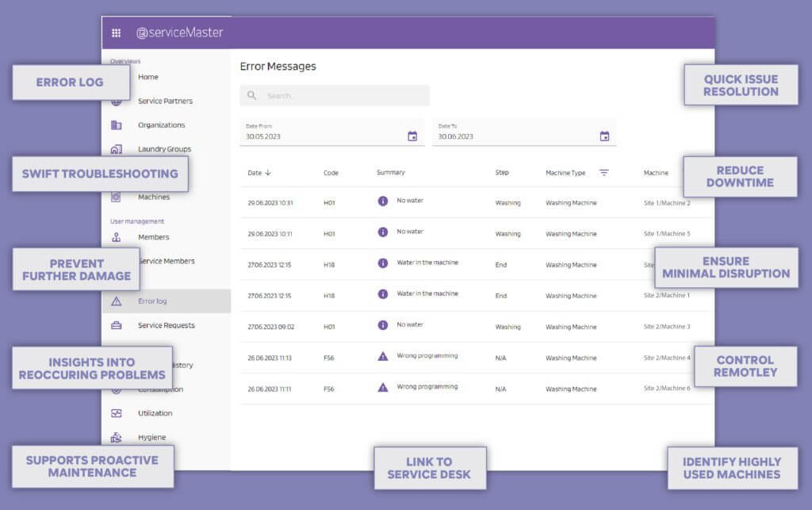
Task: Open Service Members entry
Action: (167, 261)
